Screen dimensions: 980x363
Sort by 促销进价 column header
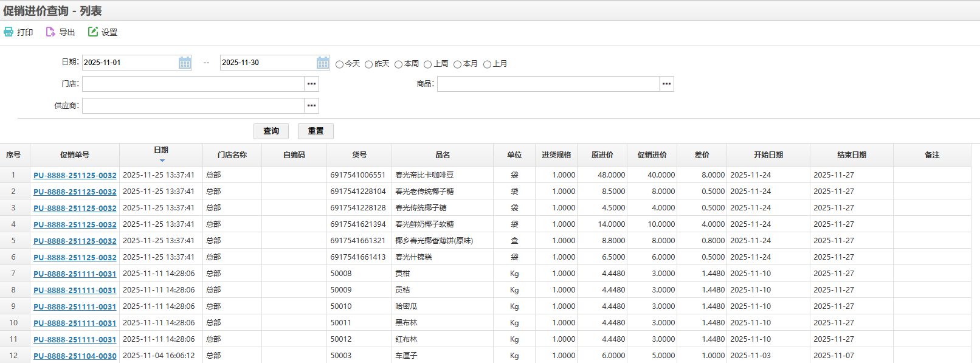652,155
